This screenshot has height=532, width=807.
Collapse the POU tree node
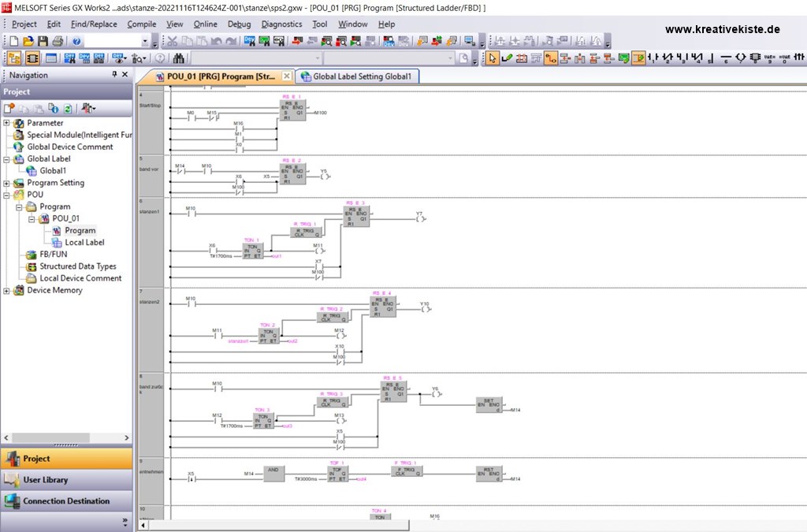point(6,195)
